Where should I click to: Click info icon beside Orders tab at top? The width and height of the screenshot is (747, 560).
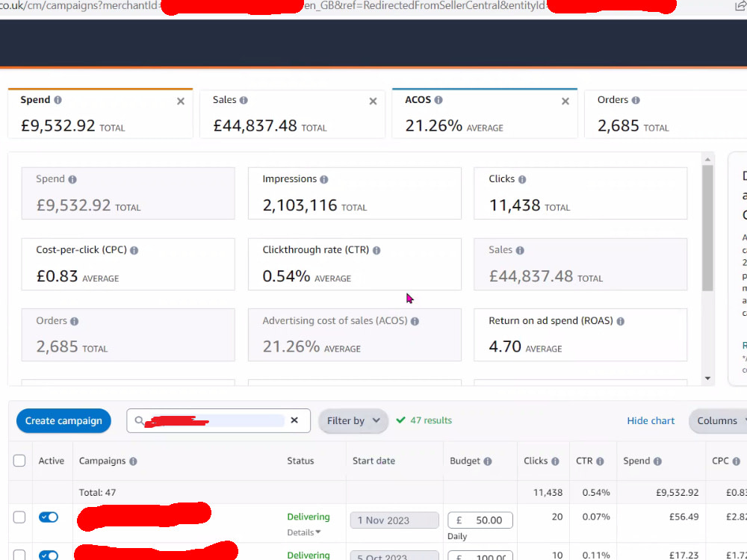(636, 100)
